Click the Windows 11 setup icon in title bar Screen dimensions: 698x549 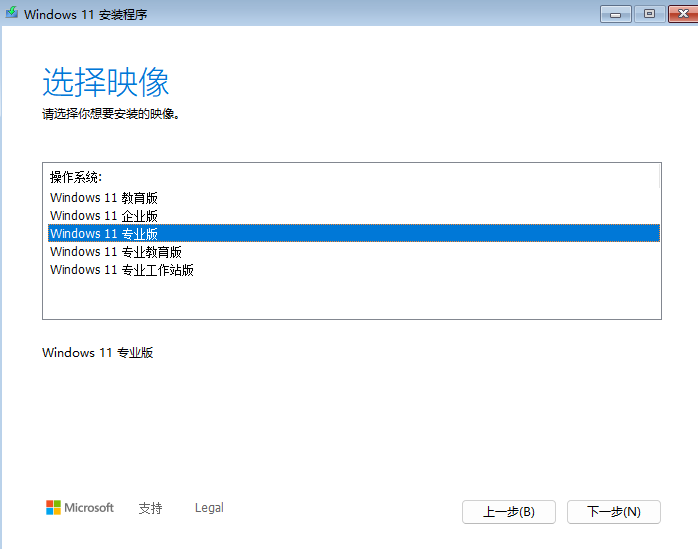click(x=11, y=14)
